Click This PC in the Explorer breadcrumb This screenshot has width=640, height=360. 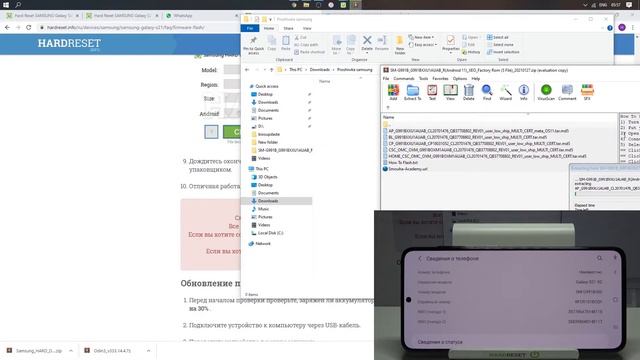(296, 70)
